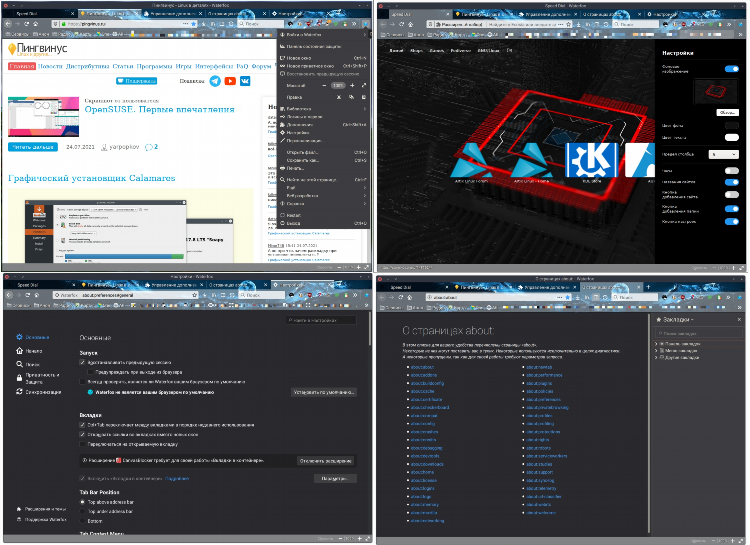
Task: Zoom out with the minus in Масштаб row
Action: point(324,85)
